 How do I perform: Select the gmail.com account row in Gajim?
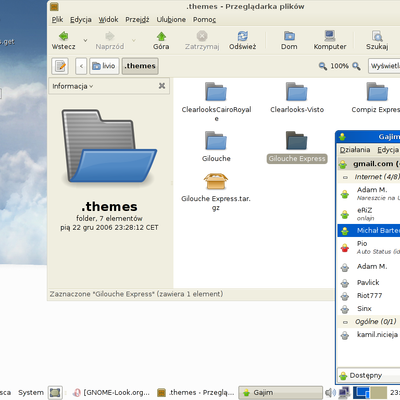369,164
